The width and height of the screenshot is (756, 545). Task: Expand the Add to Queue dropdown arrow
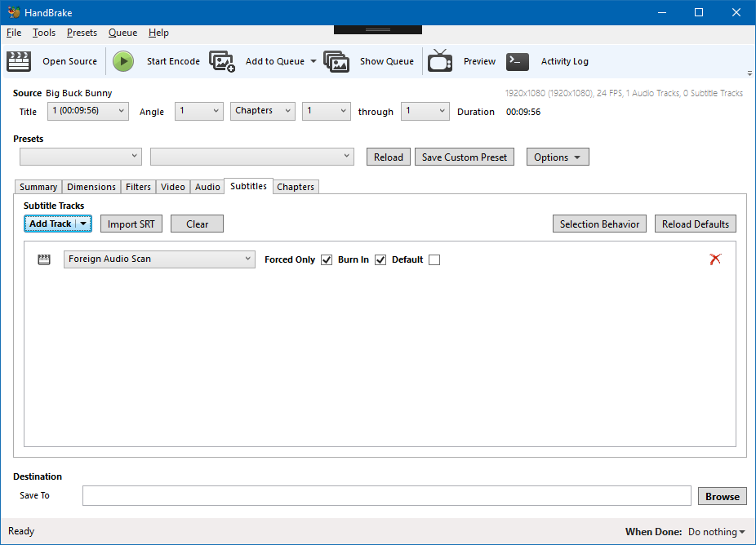314,61
